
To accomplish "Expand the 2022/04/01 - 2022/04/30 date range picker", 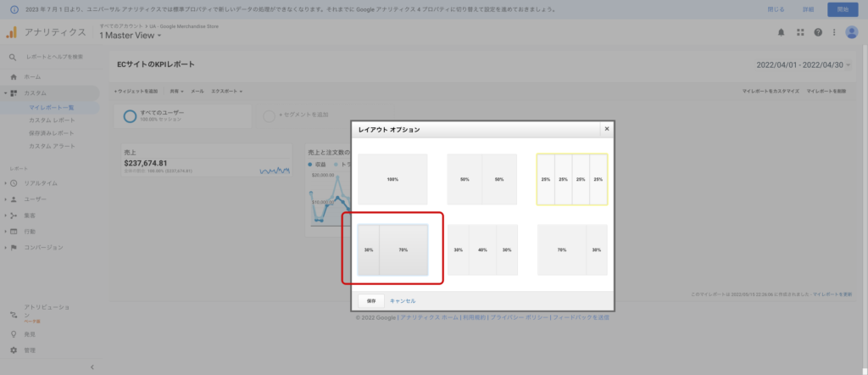I will tap(803, 64).
